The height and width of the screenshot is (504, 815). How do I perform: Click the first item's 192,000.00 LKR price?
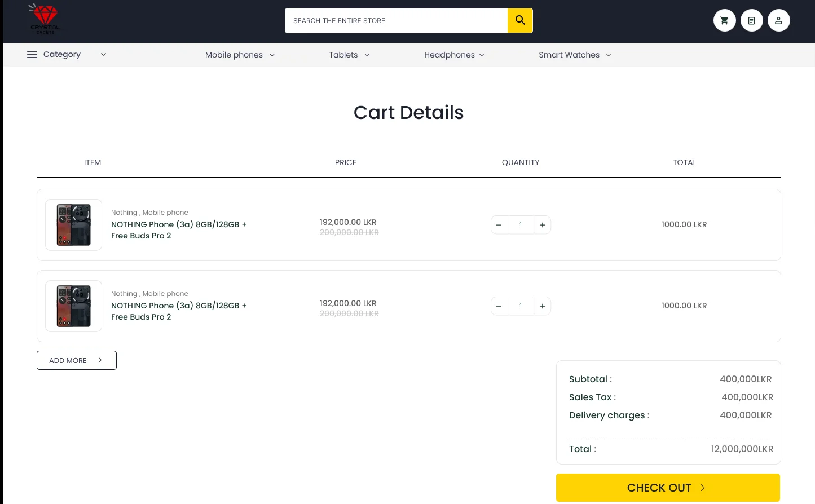[x=348, y=222]
